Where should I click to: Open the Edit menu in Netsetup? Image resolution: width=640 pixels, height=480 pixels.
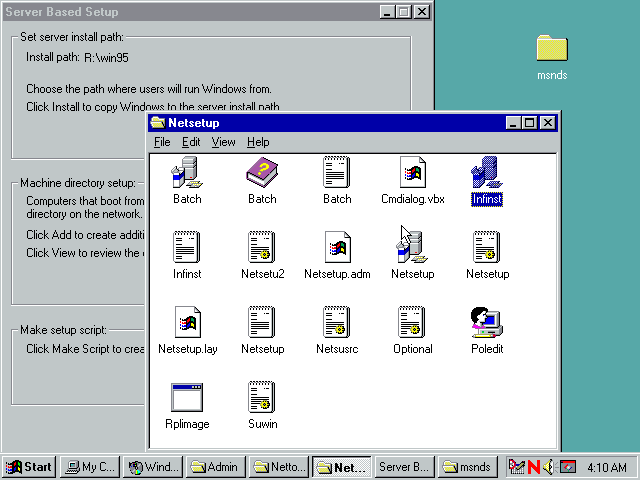point(191,142)
